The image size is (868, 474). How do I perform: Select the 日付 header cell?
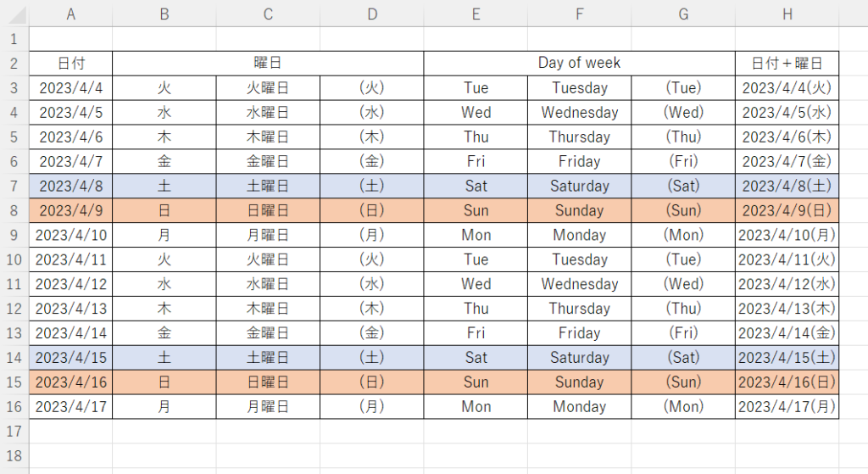[70, 63]
